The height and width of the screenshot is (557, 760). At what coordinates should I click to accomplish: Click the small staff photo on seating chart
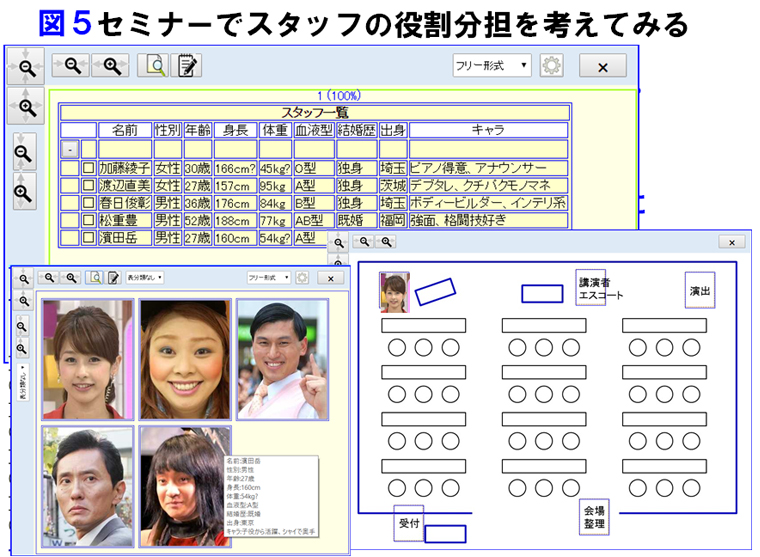(x=395, y=292)
